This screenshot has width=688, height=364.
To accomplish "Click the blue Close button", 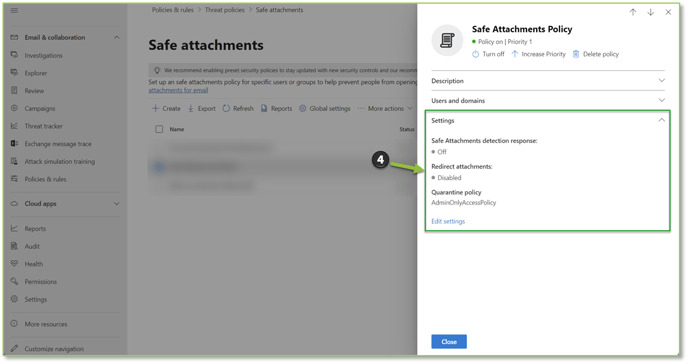I will tap(449, 342).
